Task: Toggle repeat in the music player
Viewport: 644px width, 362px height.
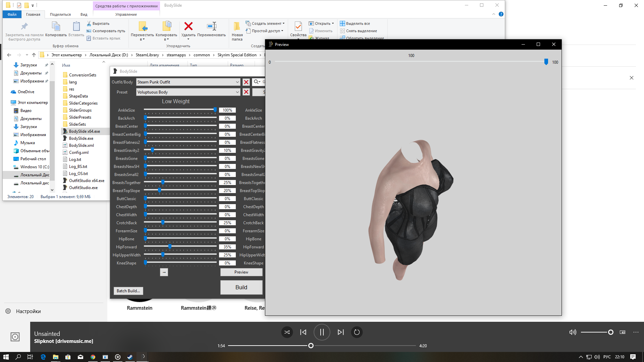Action: (x=357, y=332)
